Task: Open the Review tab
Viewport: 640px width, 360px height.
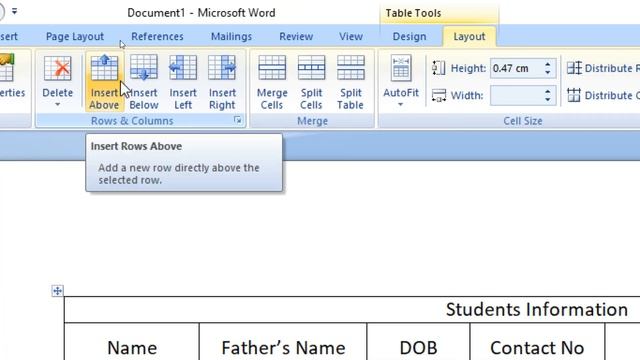Action: pos(296,36)
